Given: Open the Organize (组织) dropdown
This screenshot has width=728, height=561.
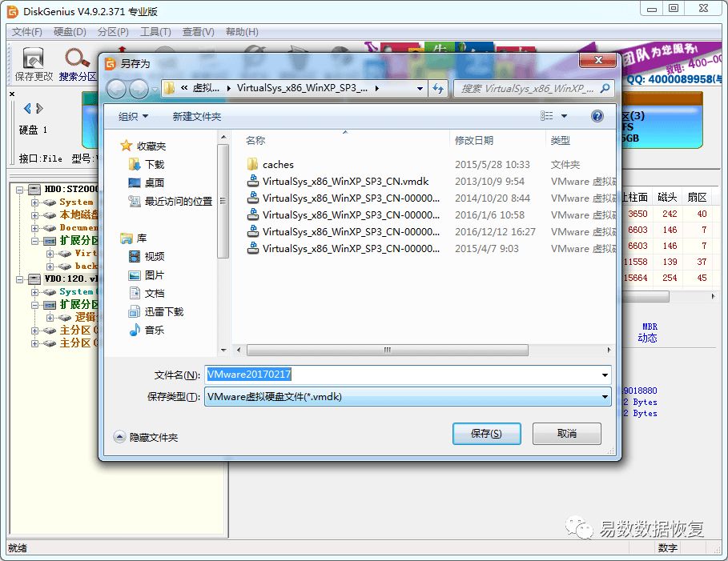Looking at the screenshot, I should 133,117.
